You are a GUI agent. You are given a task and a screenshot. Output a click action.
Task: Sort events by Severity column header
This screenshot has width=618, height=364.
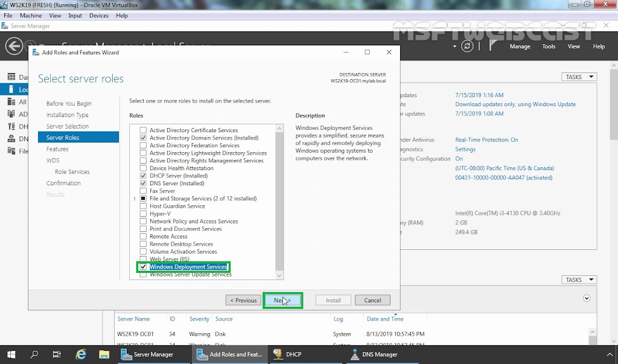point(199,319)
